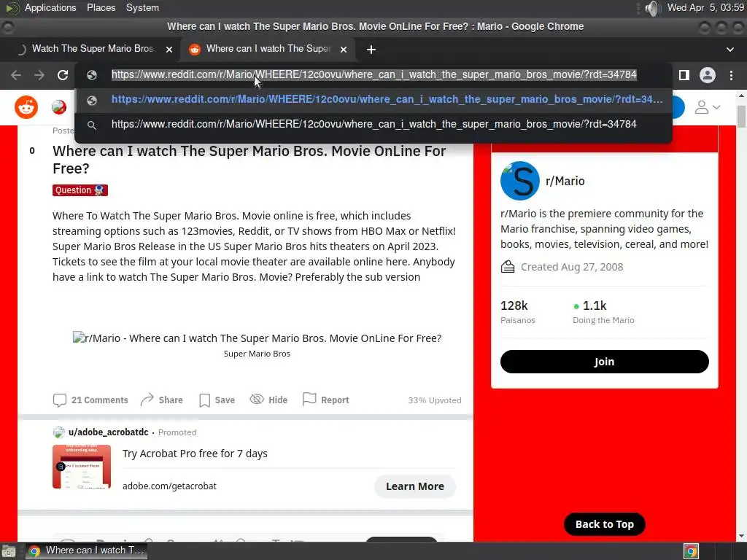Image resolution: width=747 pixels, height=560 pixels.
Task: Close the 'Where can I watch The Super' tab
Action: [344, 49]
